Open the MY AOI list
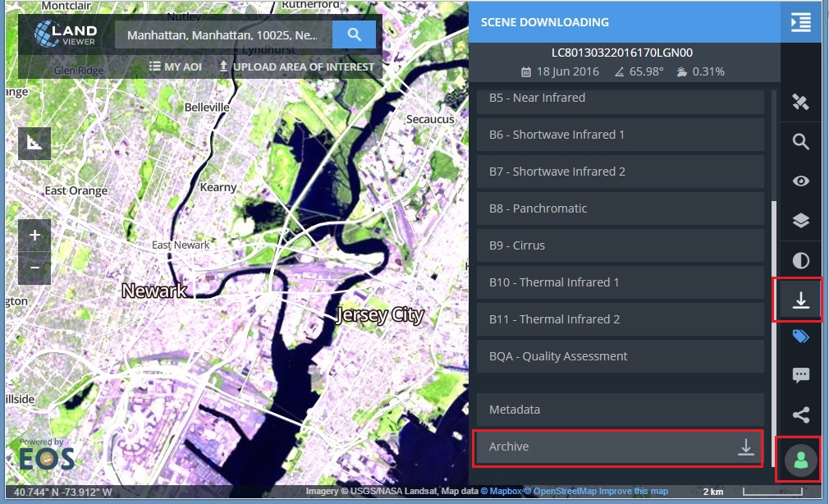Viewport: 829px width, 504px height. (x=176, y=66)
